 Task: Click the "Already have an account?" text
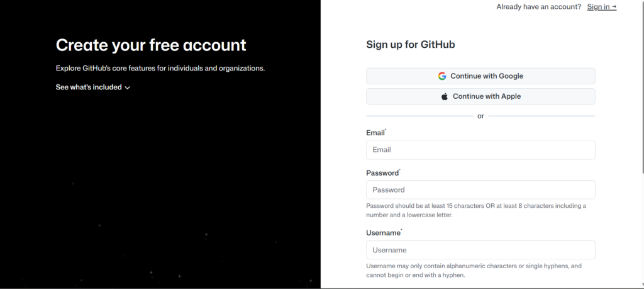[x=538, y=7]
